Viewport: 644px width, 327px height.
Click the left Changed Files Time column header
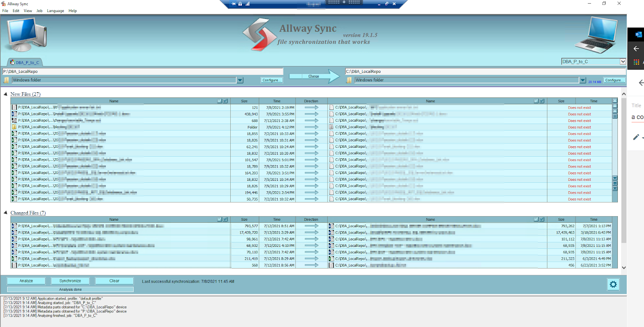277,219
